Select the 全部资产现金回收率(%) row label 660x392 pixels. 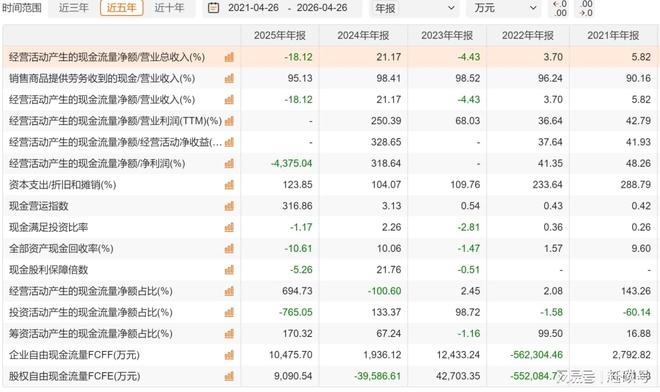pos(61,249)
